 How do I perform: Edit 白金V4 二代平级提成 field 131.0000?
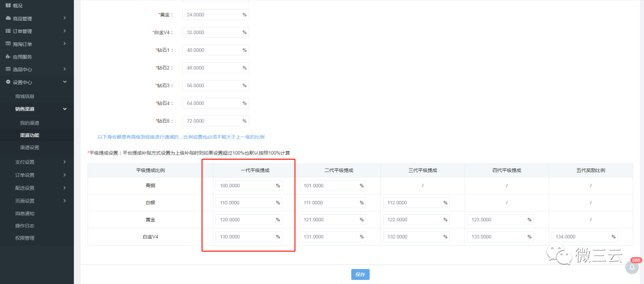[333, 237]
